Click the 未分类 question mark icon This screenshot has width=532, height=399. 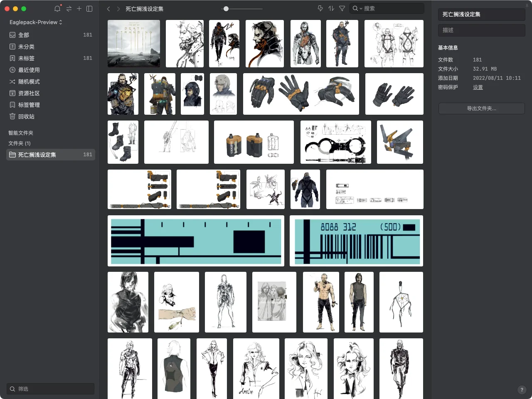12,47
